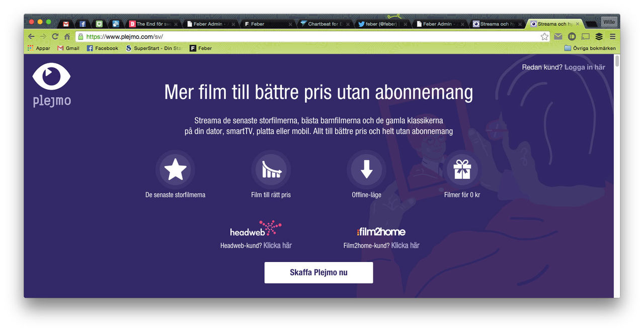The image size is (644, 332).
Task: Click the 'Filmer för 0 kr' label
Action: [462, 194]
